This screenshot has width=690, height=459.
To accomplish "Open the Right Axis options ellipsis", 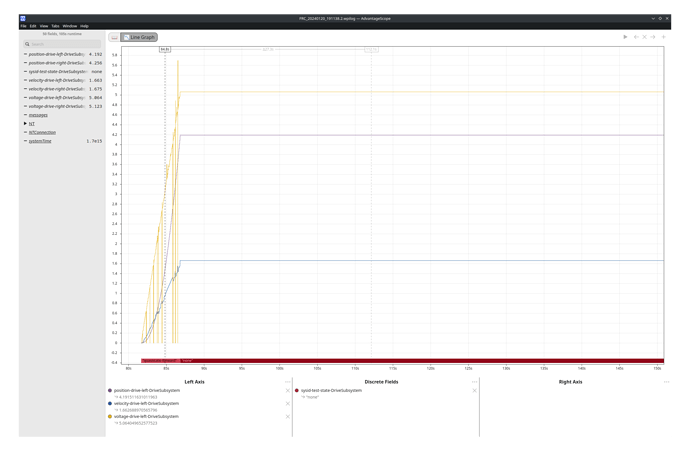I will (666, 382).
